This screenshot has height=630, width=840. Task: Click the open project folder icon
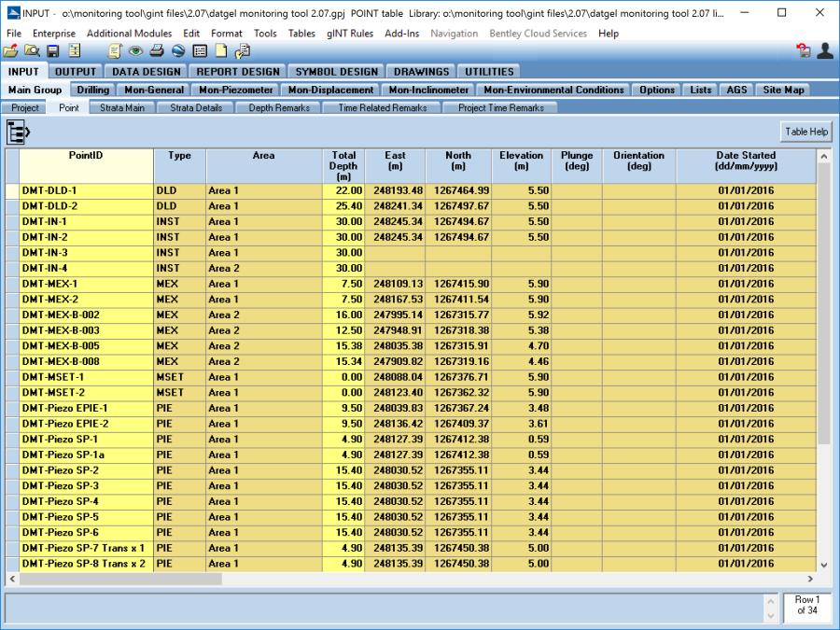coord(11,51)
